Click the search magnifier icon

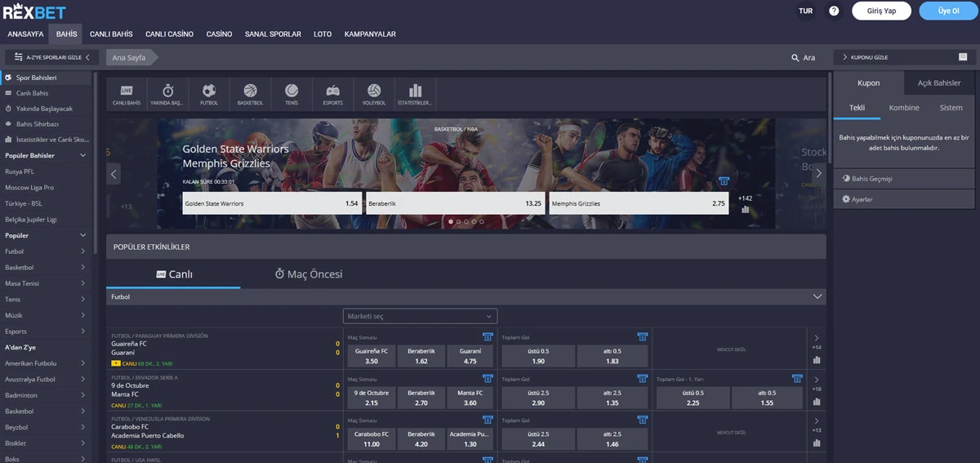coord(795,58)
